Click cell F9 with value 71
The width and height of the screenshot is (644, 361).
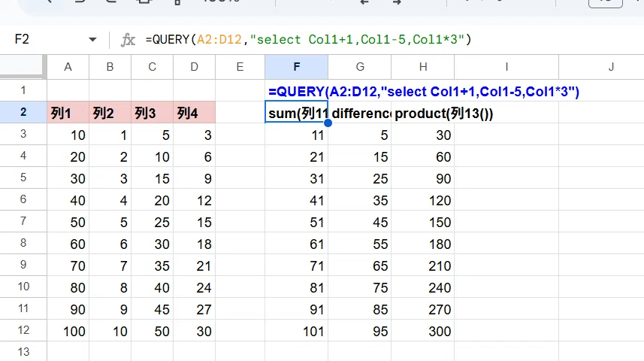point(297,265)
